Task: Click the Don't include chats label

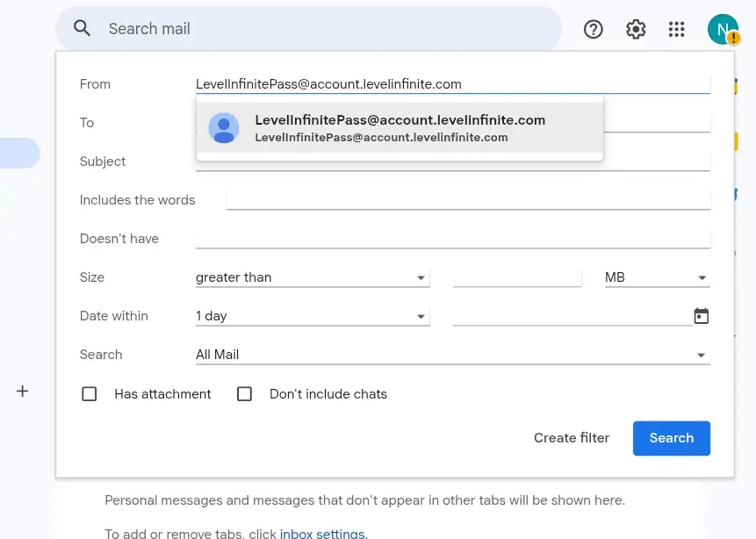Action: [328, 394]
